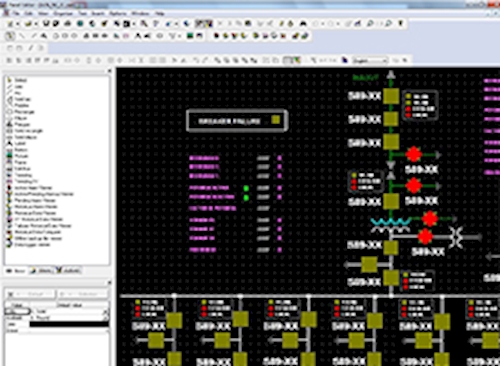Open the File menu
Viewport: 500px width, 366px height.
(16, 13)
